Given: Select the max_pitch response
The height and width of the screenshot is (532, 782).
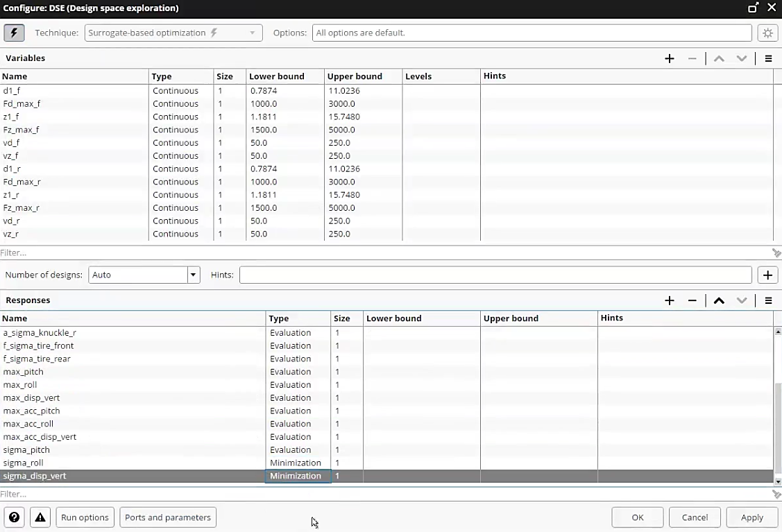Looking at the screenshot, I should click(x=24, y=372).
